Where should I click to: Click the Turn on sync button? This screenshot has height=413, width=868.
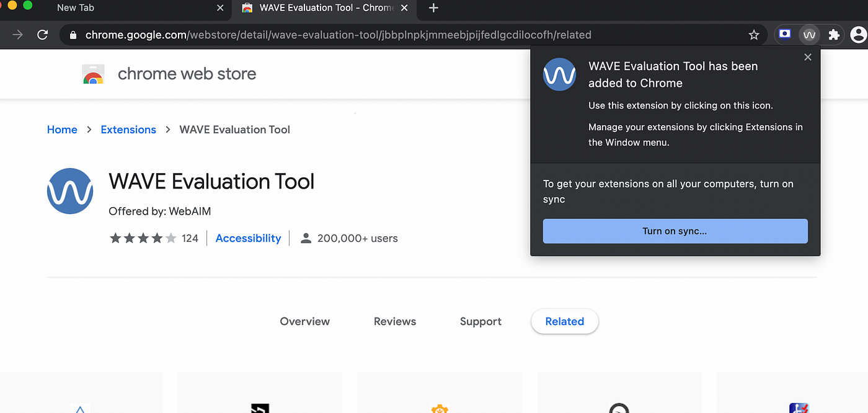tap(675, 231)
